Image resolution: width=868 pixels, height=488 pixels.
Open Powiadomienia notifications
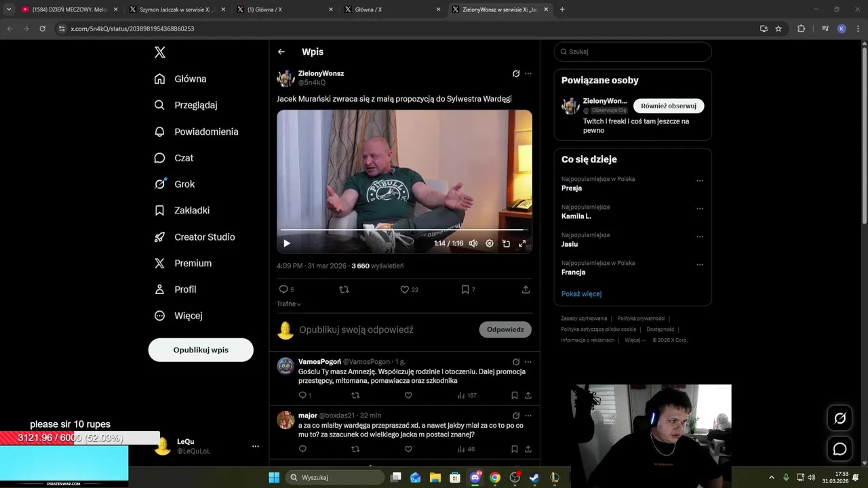click(x=196, y=131)
